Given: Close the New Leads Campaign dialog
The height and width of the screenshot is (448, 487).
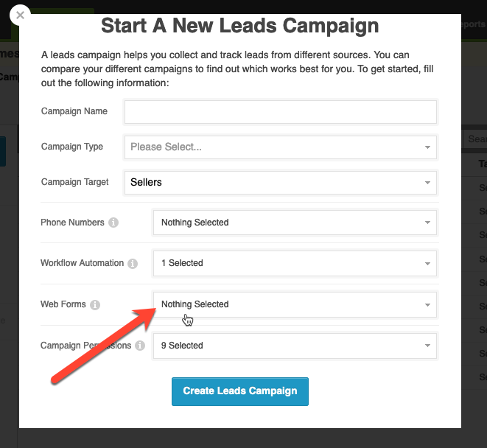Looking at the screenshot, I should pyautogui.click(x=20, y=15).
